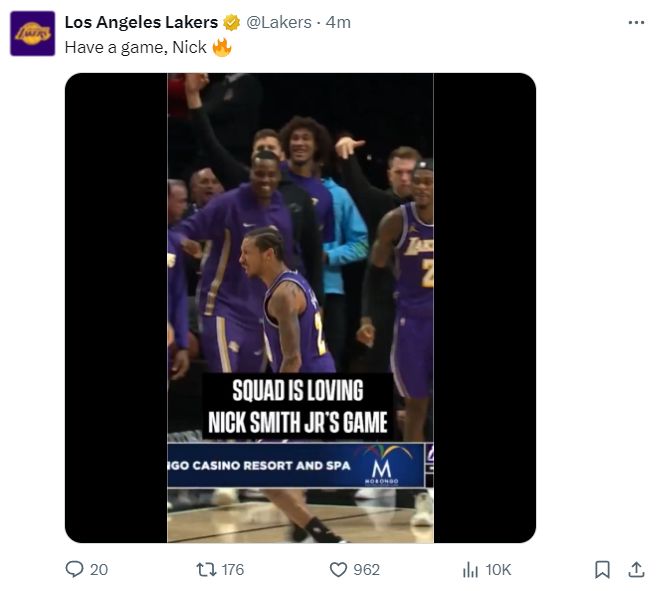Click the reply speech bubble icon
Screen dimensions: 657x591
[x=75, y=569]
